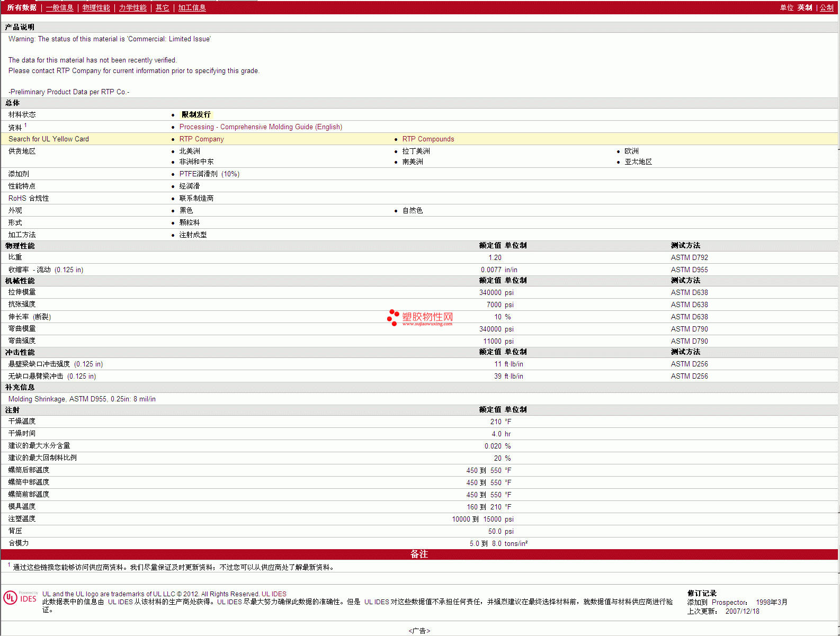Follow the RTP Compounds link
This screenshot has height=636, width=840.
click(428, 139)
